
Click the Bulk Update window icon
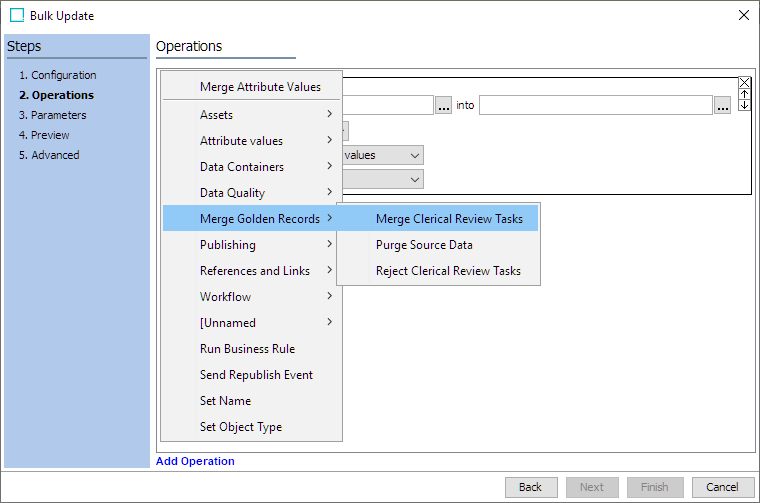pyautogui.click(x=17, y=16)
